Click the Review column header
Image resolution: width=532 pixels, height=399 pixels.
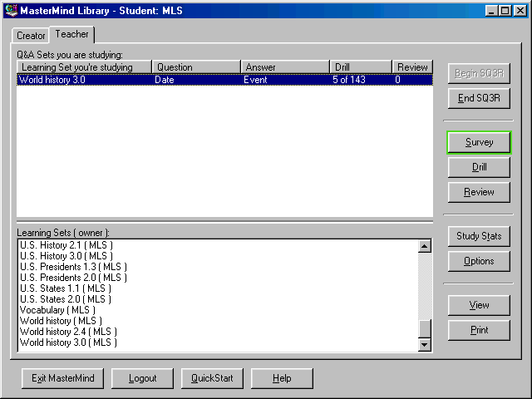click(x=412, y=66)
